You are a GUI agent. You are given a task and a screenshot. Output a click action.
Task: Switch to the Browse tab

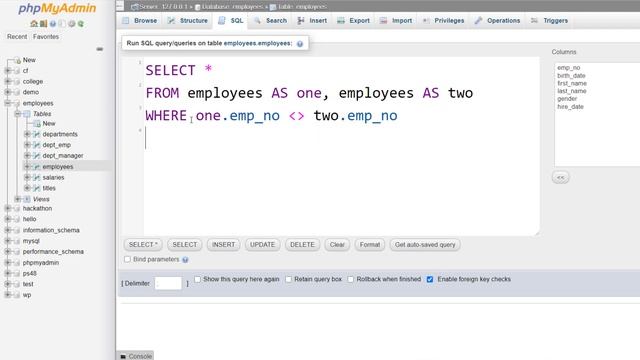(140, 20)
